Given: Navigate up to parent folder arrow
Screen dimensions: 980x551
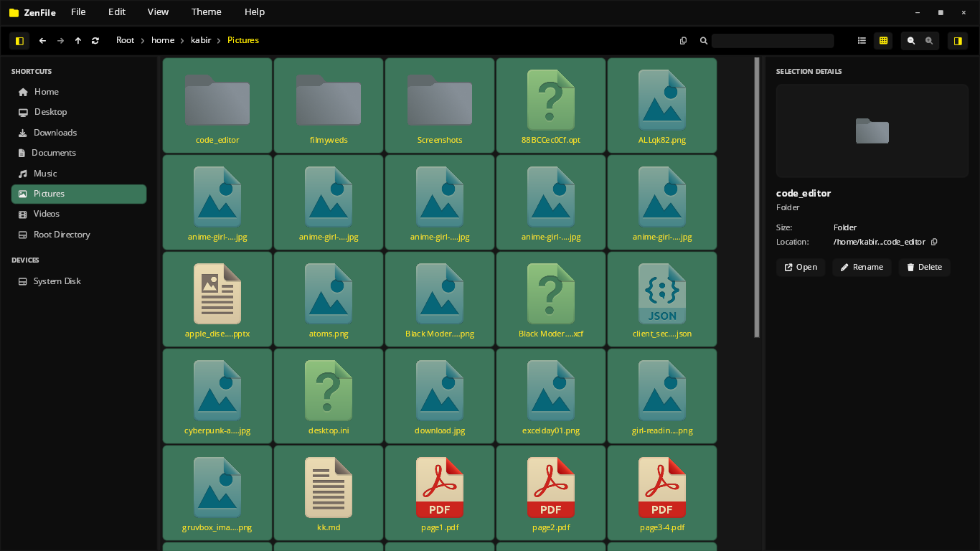Looking at the screenshot, I should point(78,41).
